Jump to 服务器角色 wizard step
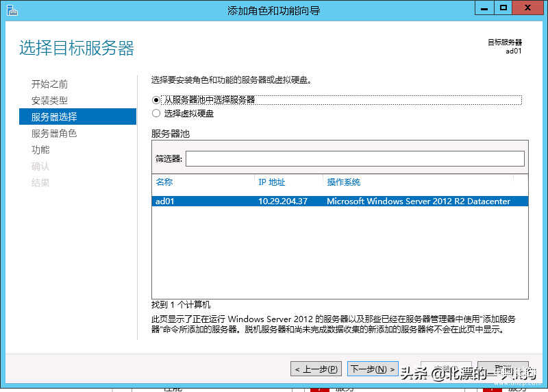Image resolution: width=548 pixels, height=392 pixels. [54, 133]
